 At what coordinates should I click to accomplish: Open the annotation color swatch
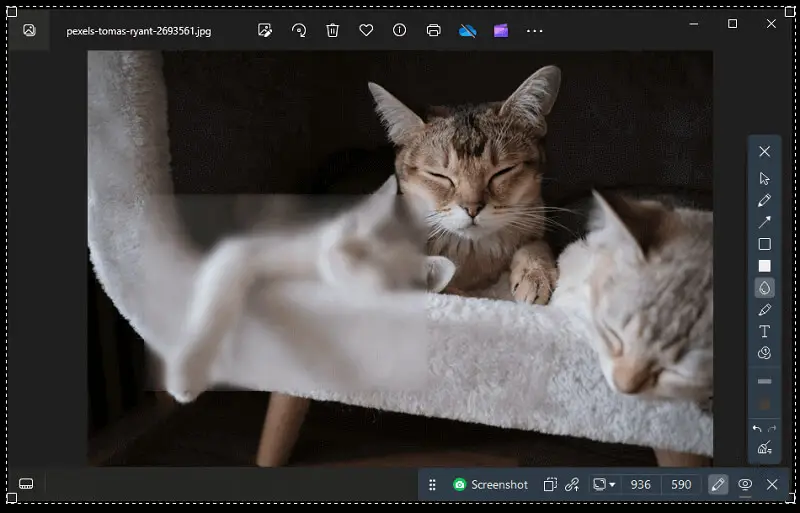click(x=764, y=405)
